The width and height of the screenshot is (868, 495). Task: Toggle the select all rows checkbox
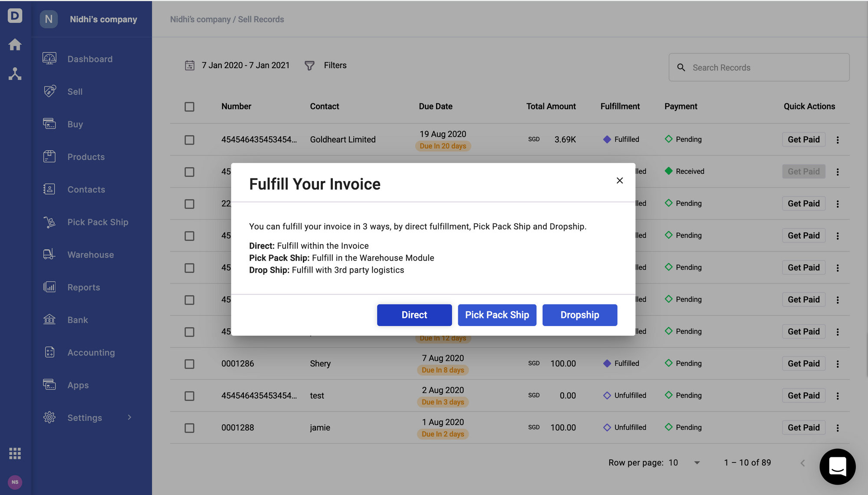190,107
